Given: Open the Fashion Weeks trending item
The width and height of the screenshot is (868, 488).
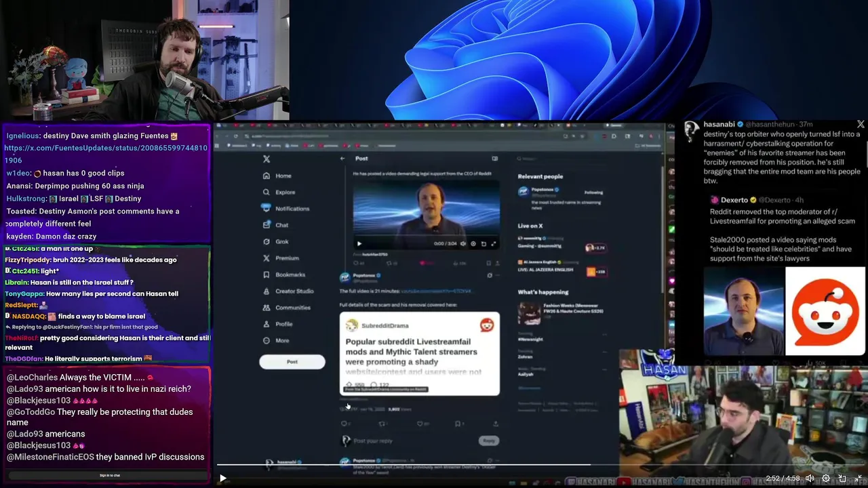Looking at the screenshot, I should pos(563,312).
